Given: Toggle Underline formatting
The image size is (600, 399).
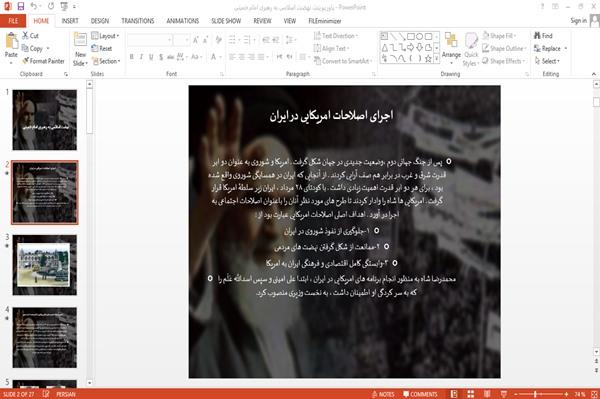Looking at the screenshot, I should [x=151, y=57].
